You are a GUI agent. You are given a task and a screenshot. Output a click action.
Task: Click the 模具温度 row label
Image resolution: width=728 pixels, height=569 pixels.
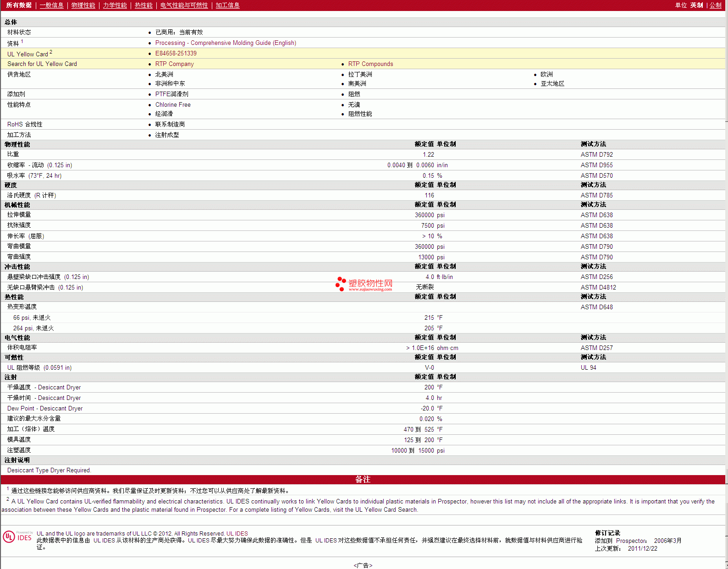click(x=19, y=439)
